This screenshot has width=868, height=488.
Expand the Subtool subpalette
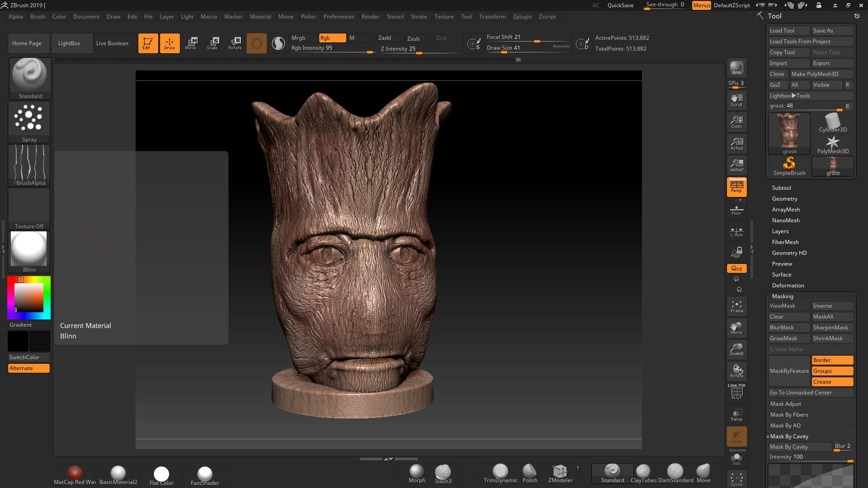[781, 188]
